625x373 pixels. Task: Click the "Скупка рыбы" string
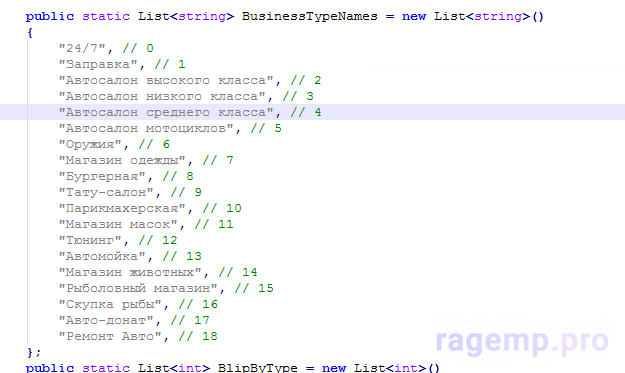point(110,304)
